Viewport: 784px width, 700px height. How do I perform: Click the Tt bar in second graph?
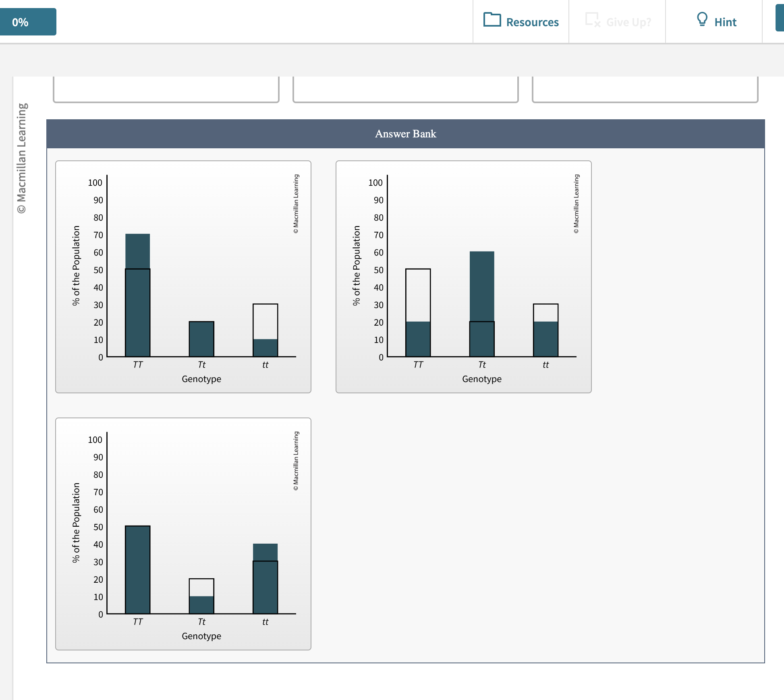click(x=482, y=304)
